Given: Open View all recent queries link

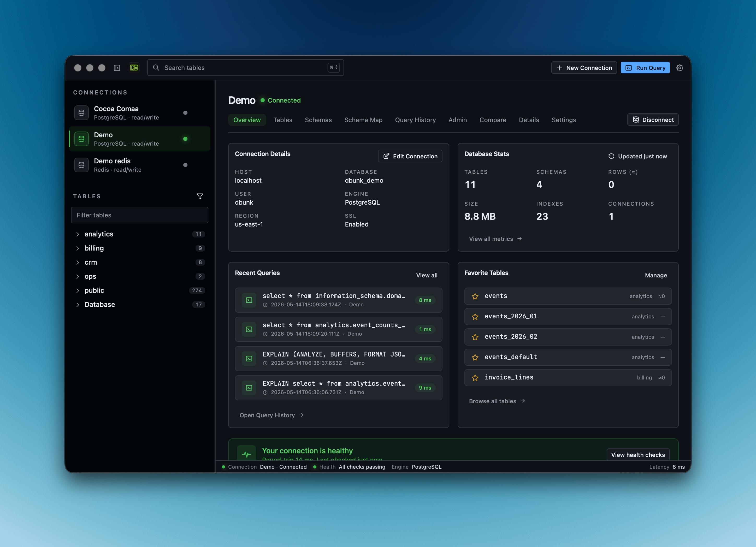Looking at the screenshot, I should tap(427, 275).
